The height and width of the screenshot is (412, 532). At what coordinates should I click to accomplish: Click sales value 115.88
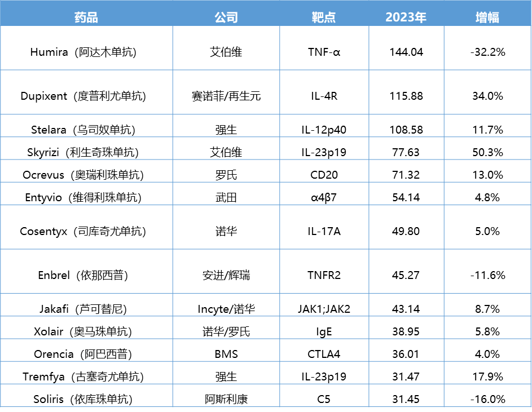(406, 96)
